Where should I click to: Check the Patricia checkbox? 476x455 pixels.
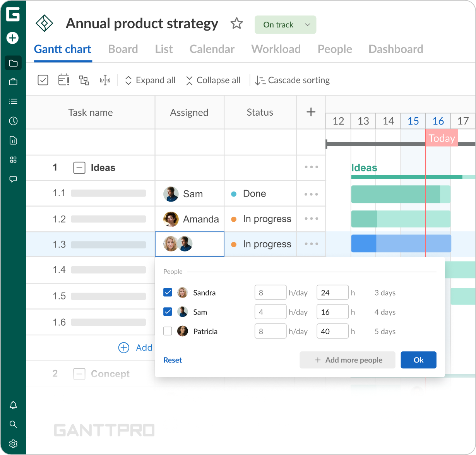pyautogui.click(x=168, y=331)
